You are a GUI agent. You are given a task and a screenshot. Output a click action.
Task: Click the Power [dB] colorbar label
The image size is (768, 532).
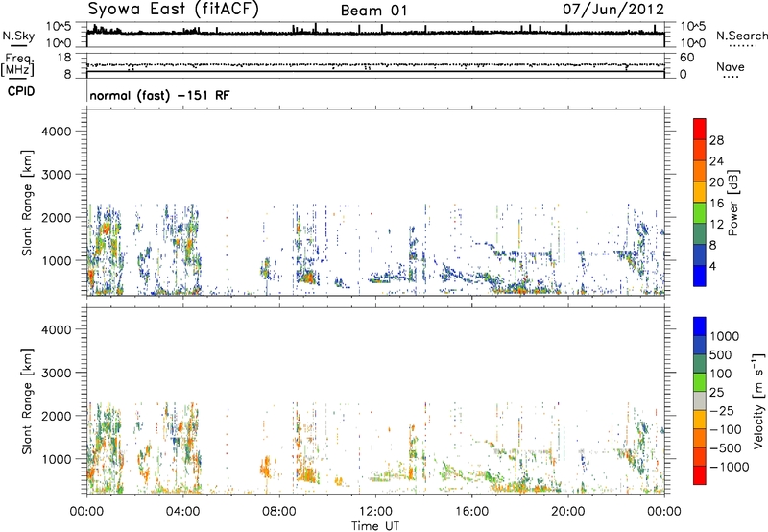[733, 203]
